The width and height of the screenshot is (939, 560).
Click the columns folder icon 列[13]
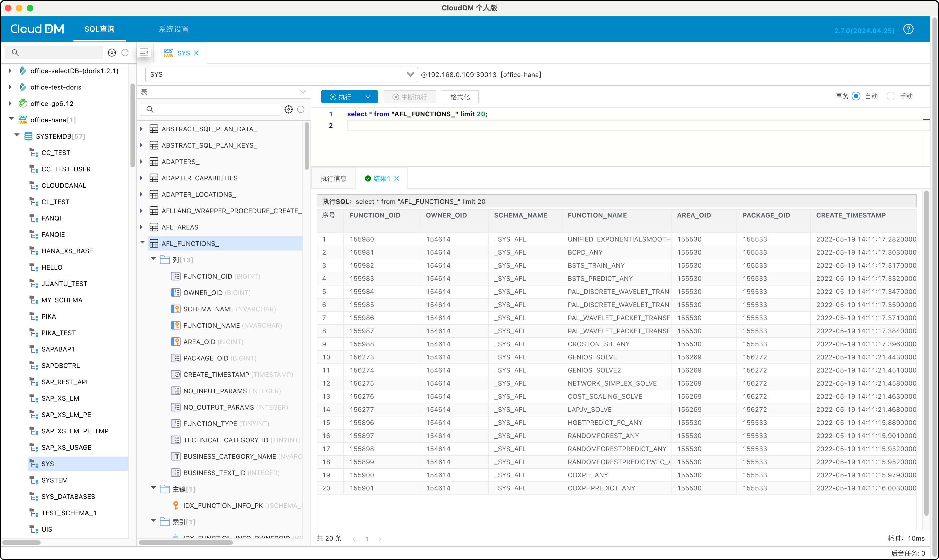click(x=165, y=260)
